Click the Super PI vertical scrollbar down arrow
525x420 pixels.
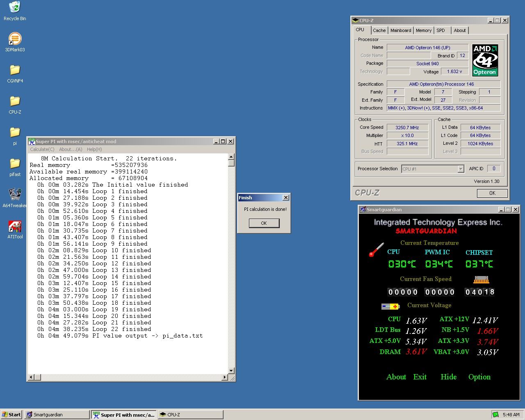231,371
